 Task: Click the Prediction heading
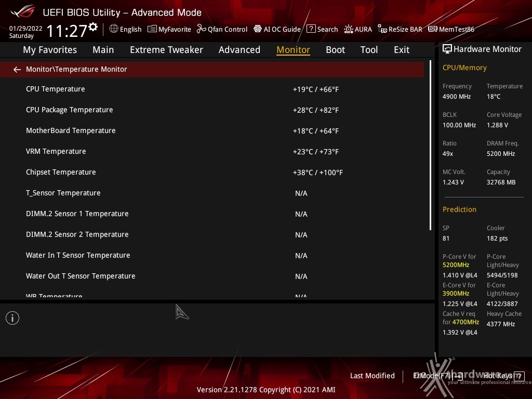(459, 209)
